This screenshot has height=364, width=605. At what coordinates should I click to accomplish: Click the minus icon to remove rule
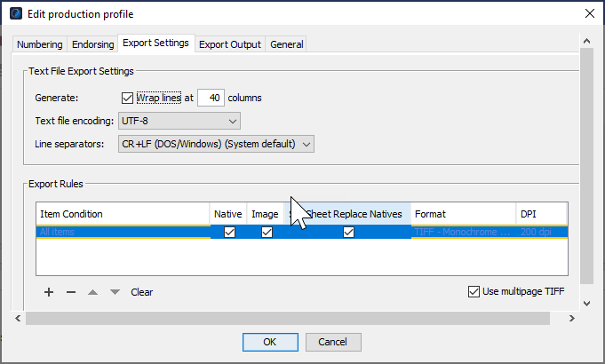[x=71, y=292]
